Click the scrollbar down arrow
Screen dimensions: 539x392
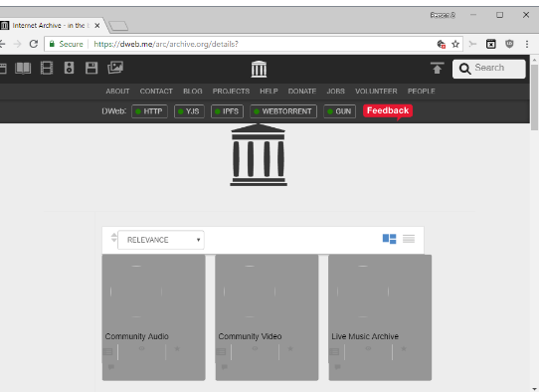[x=534, y=389]
